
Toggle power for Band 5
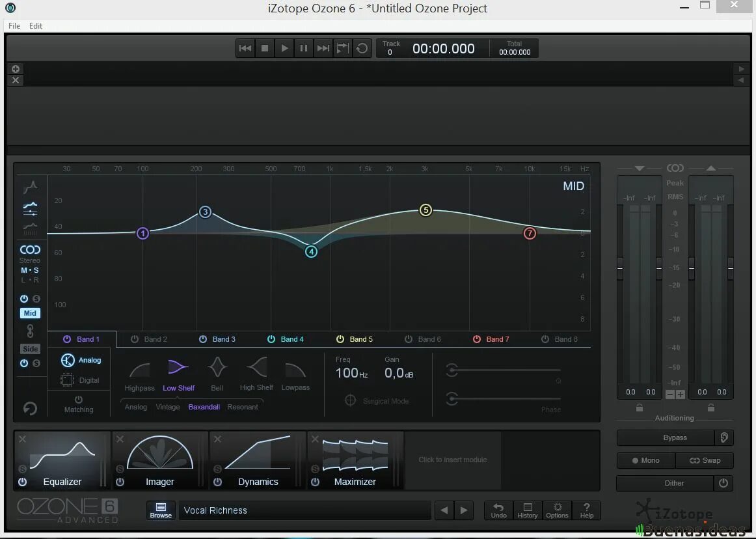point(340,339)
